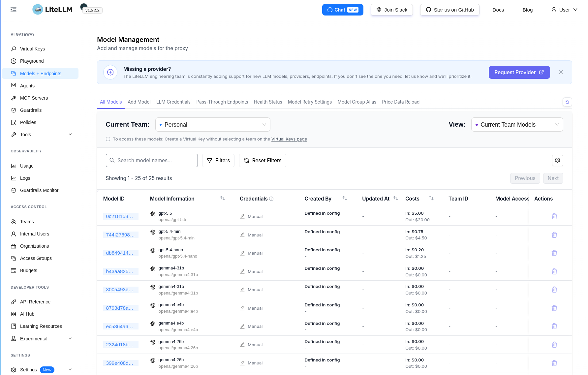Viewport: 588px width, 375px height.
Task: Open API Reference in sidebar
Action: 40,302
